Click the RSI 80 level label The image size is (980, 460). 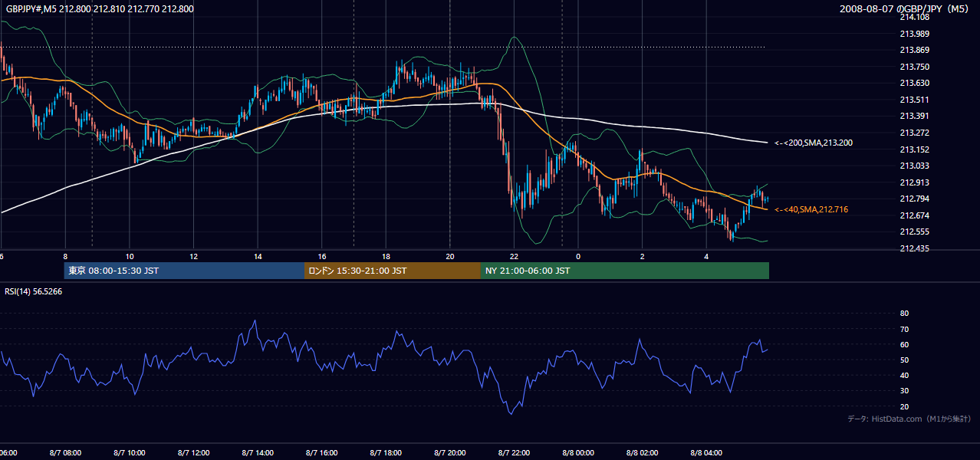904,314
